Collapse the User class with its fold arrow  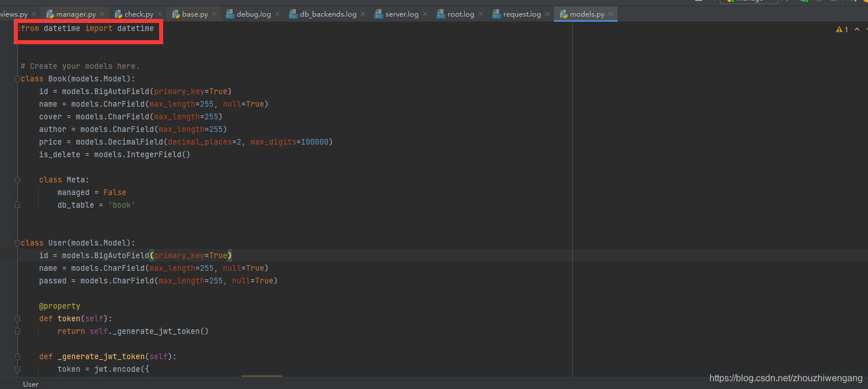[17, 243]
